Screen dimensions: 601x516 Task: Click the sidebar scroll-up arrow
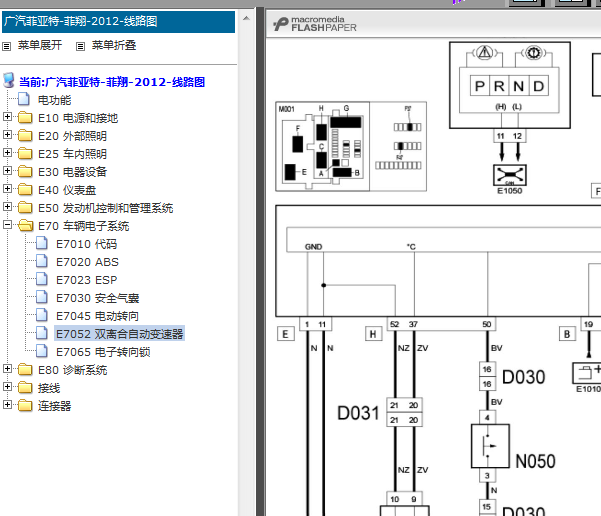click(x=246, y=18)
